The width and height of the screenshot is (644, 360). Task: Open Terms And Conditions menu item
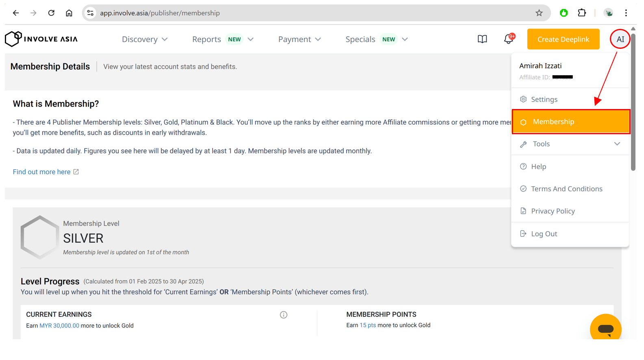(x=570, y=189)
